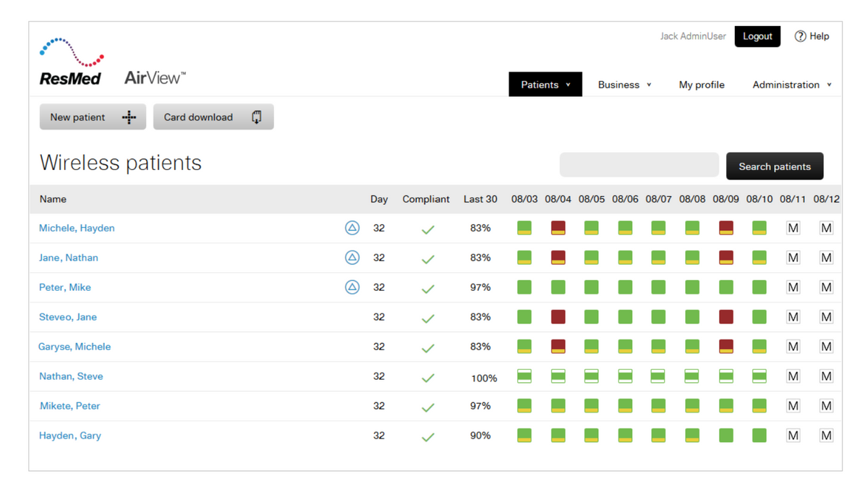868x487 pixels.
Task: Click the alert triangle icon for Michele, Hayden
Action: coord(352,228)
